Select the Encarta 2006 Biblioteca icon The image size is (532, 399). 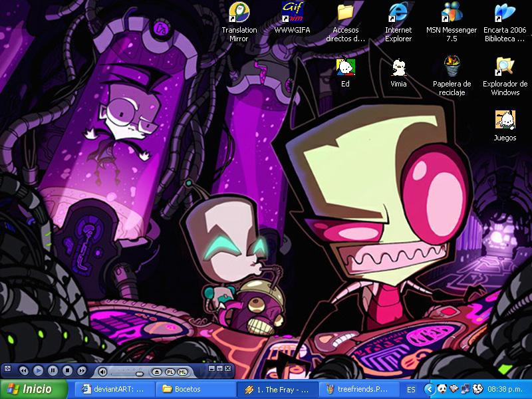[x=505, y=22]
